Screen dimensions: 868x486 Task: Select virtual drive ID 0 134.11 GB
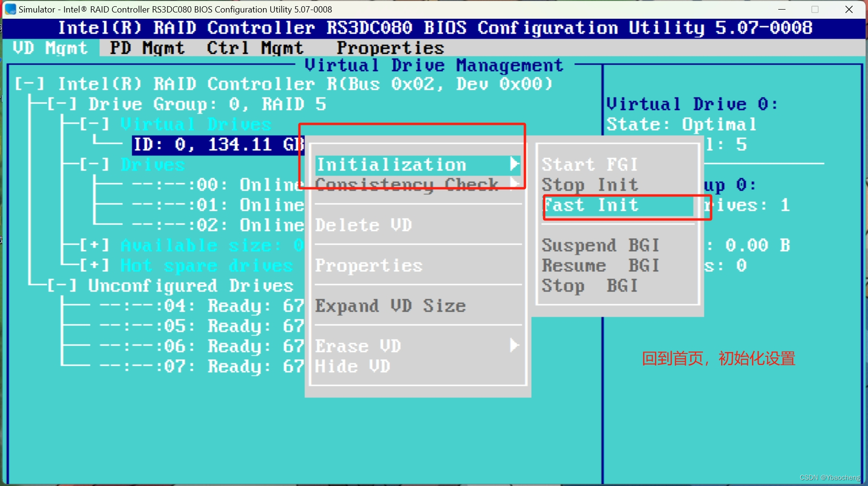pos(218,145)
